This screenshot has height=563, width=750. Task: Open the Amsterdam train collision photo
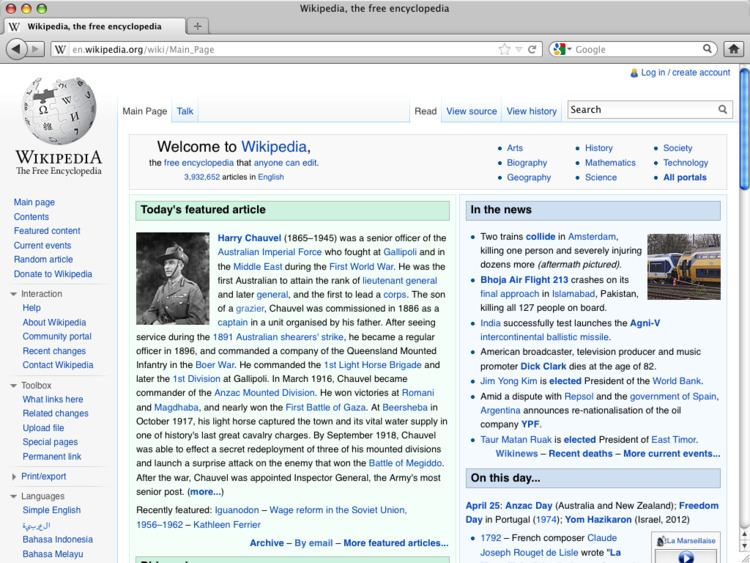(x=684, y=266)
